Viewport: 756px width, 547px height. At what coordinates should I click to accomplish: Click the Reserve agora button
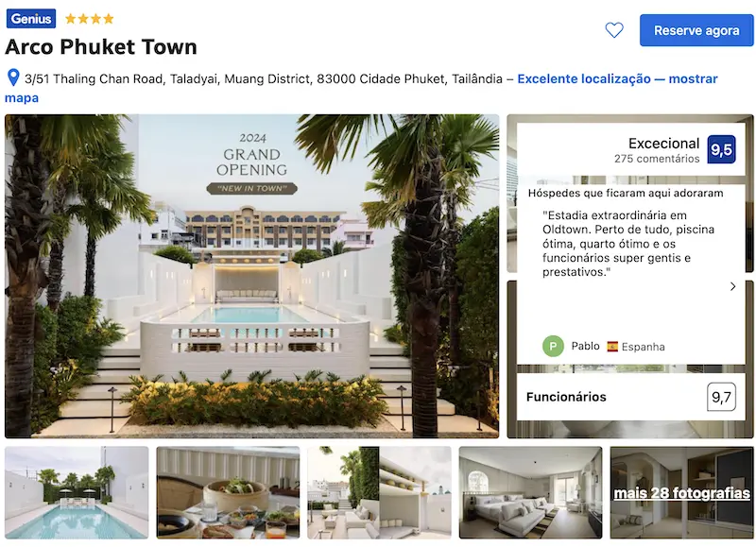696,30
